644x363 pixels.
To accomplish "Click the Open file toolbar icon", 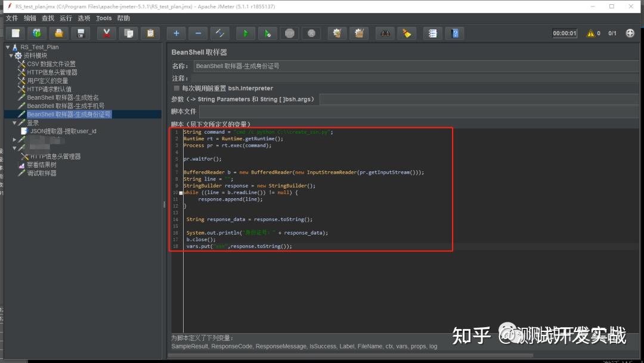I will pos(58,33).
